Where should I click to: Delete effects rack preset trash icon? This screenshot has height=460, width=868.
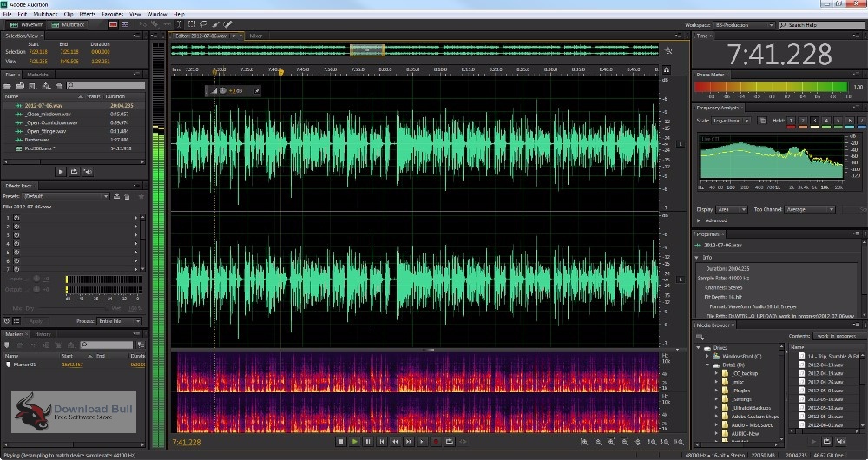tap(127, 196)
